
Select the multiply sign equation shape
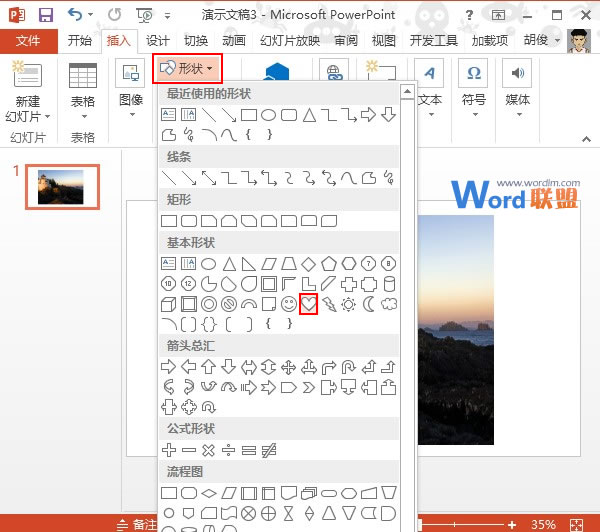coord(209,450)
